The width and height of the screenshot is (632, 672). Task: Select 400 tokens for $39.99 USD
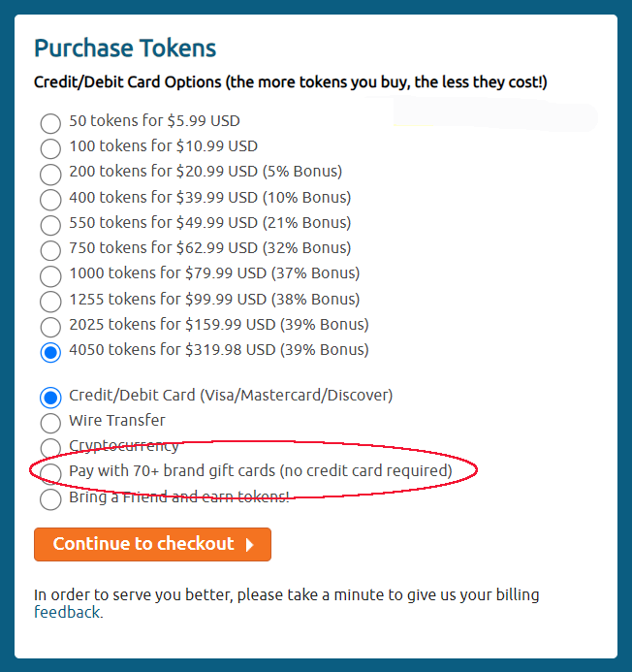50,199
